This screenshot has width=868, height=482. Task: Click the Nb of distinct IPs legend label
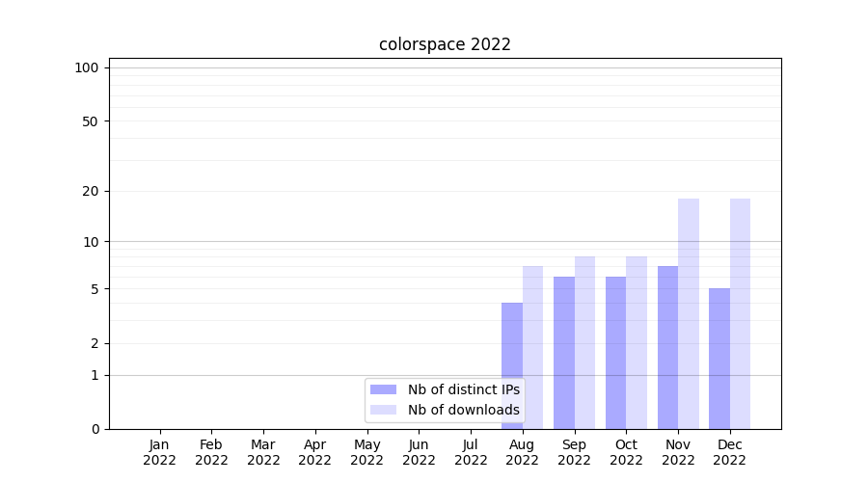coord(463,389)
